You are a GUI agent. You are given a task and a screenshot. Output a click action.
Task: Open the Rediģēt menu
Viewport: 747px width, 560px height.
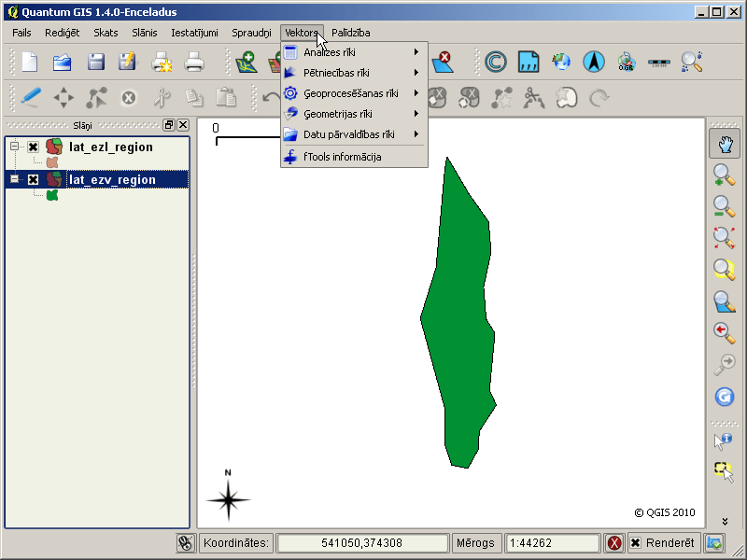[63, 33]
